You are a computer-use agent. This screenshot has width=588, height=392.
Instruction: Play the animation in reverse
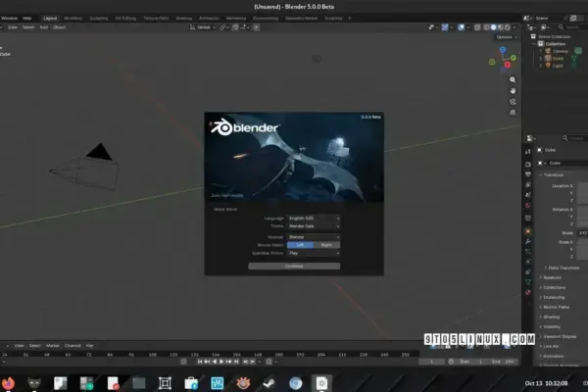click(214, 362)
